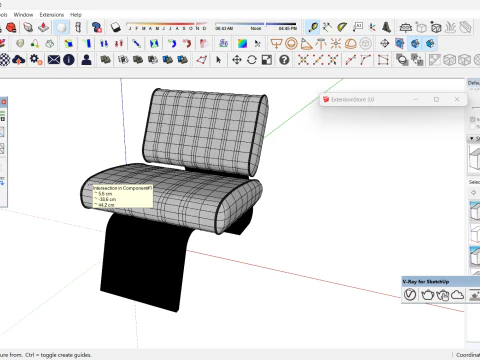Toggle the lower checkbox in right tray

click(x=472, y=126)
